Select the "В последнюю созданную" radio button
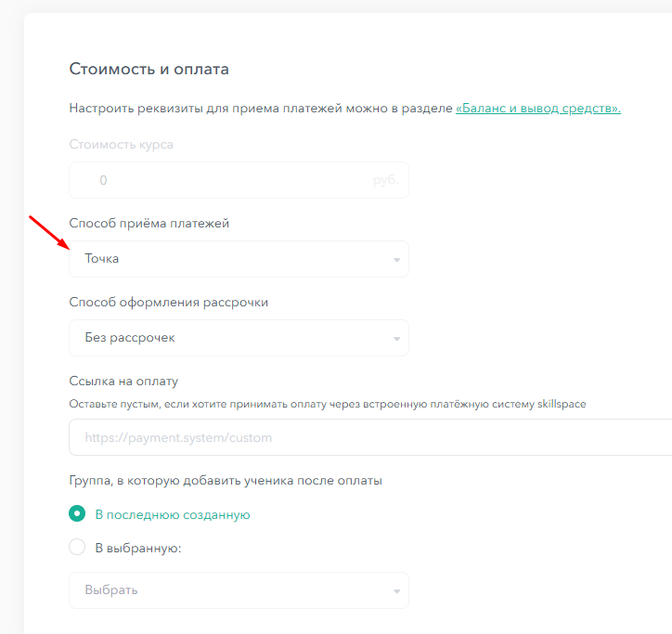The image size is (672, 634). click(x=77, y=514)
